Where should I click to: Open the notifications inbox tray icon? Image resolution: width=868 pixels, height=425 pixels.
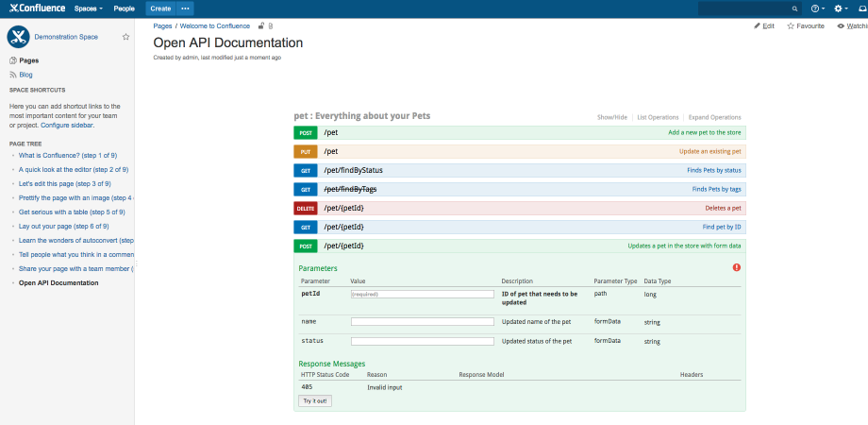coord(862,8)
